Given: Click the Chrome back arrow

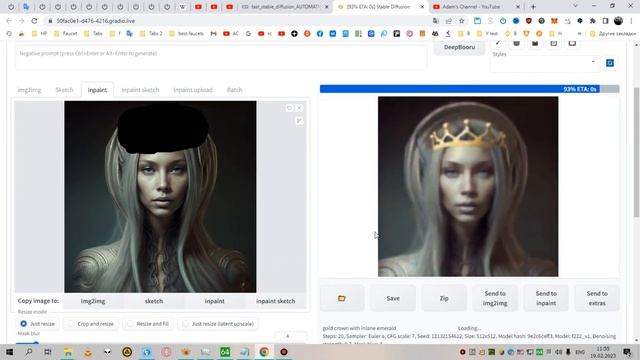Looking at the screenshot, I should point(9,21).
